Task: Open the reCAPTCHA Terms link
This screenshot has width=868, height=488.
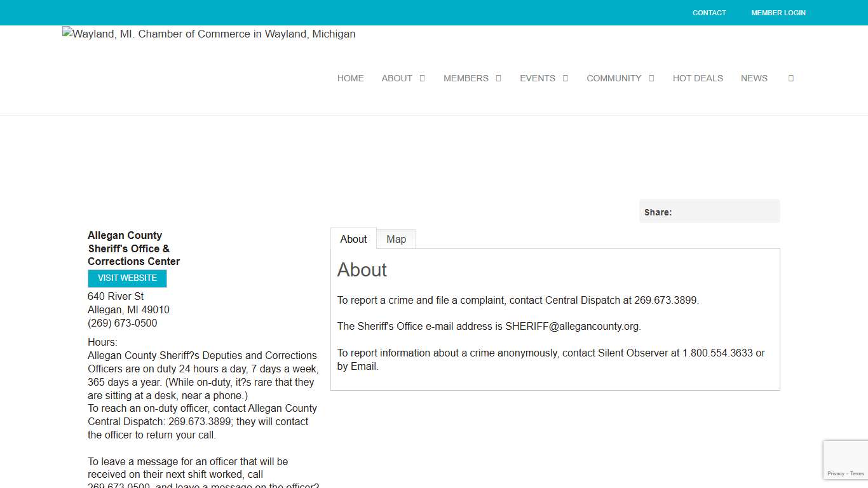Action: point(857,473)
